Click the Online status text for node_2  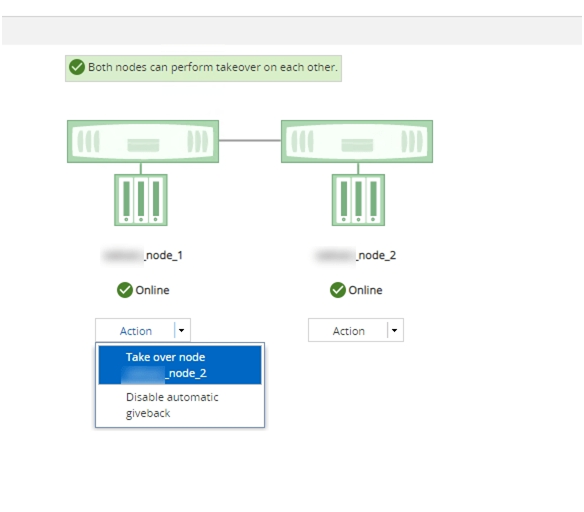[365, 290]
